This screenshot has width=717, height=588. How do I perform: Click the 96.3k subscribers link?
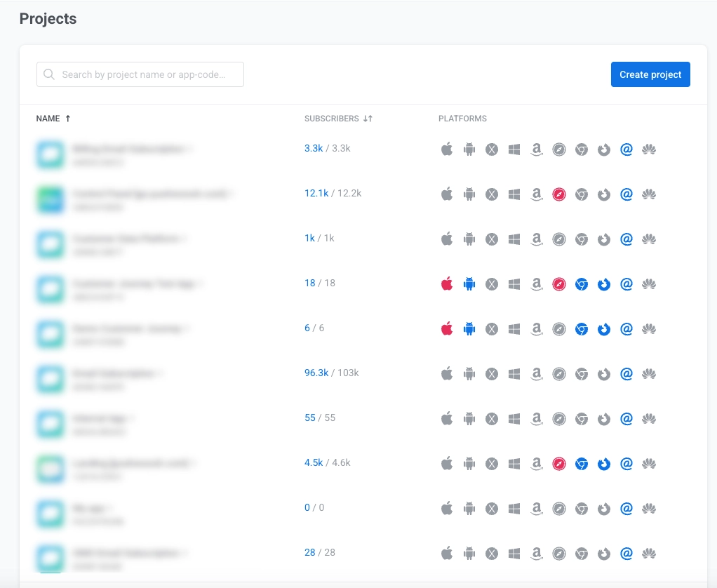[x=317, y=373]
